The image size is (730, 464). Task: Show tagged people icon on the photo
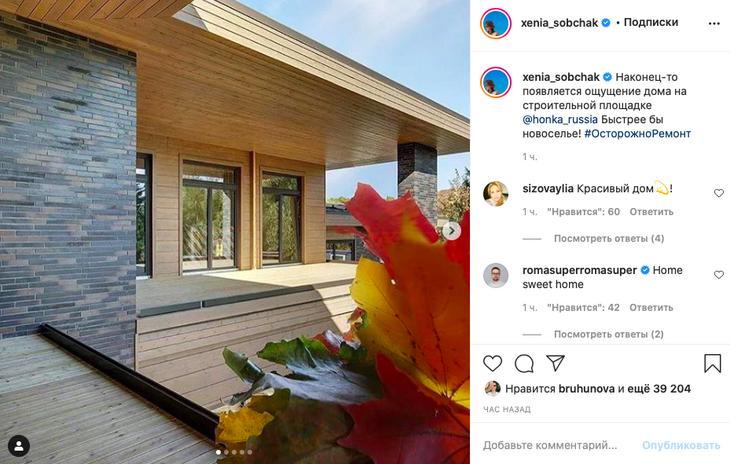[19, 446]
